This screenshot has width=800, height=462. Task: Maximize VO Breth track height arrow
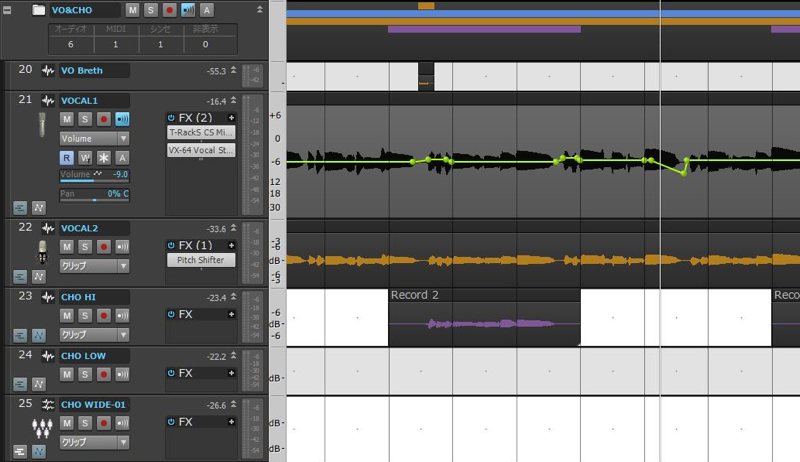(x=234, y=70)
